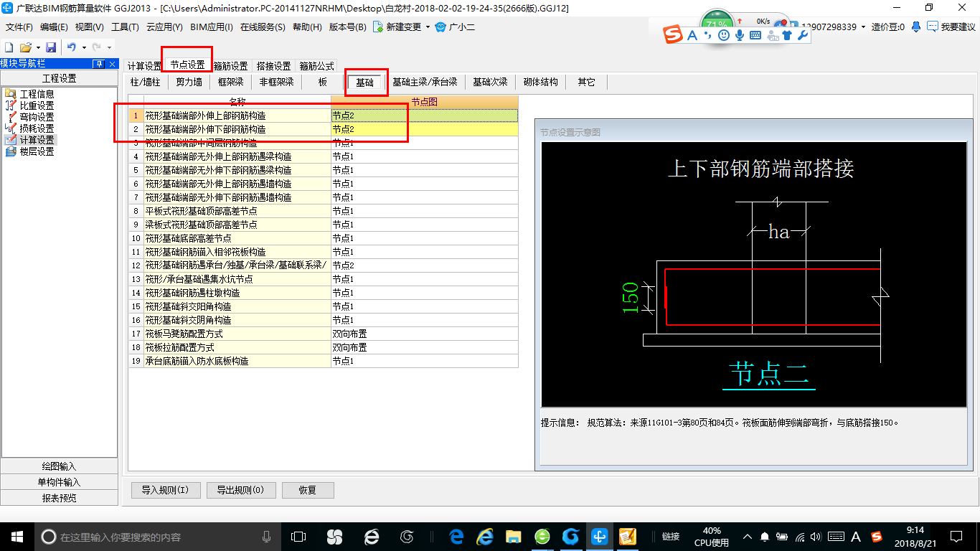Viewport: 980px width, 551px height.
Task: Click the Save floppy disk icon
Action: point(51,47)
